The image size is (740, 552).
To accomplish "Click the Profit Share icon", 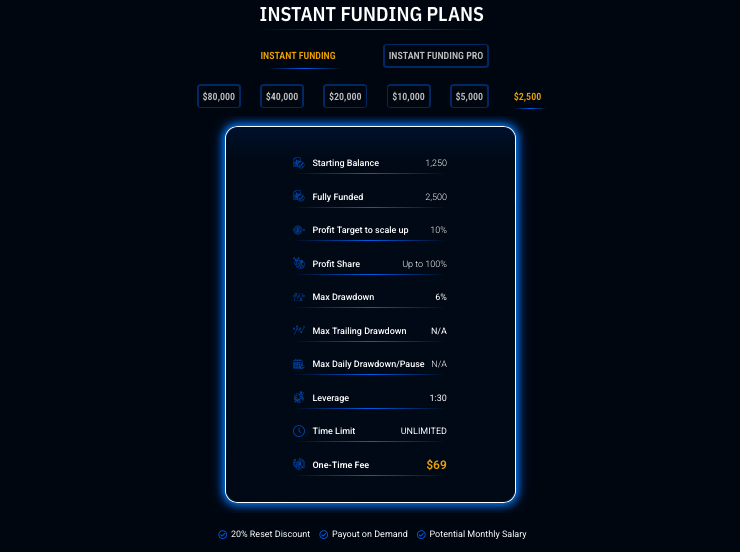I will click(x=299, y=263).
